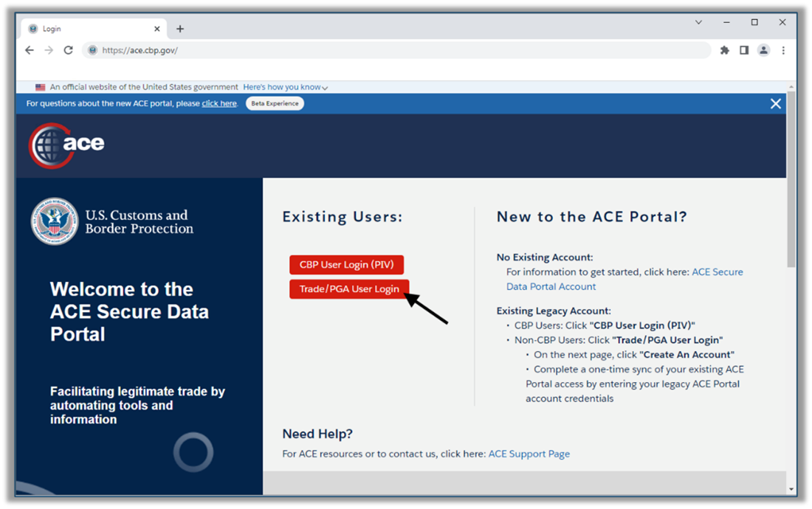The image size is (812, 509).
Task: Minimize the browser window
Action: tap(726, 22)
